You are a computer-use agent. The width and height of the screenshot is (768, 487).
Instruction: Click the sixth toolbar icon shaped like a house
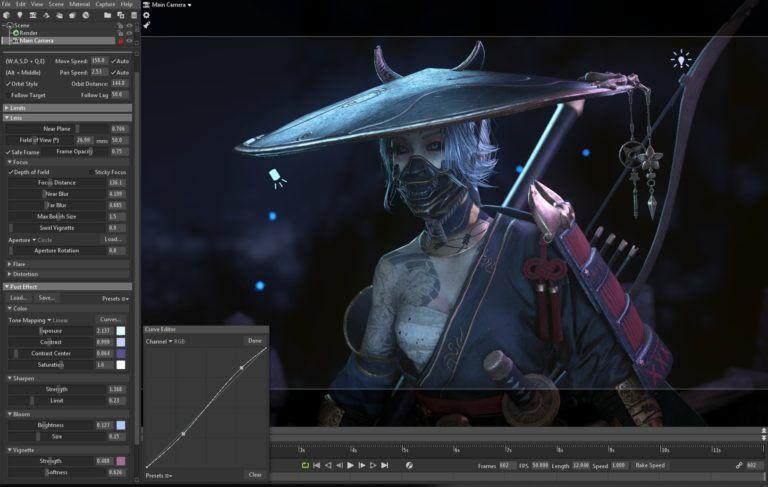[72, 15]
